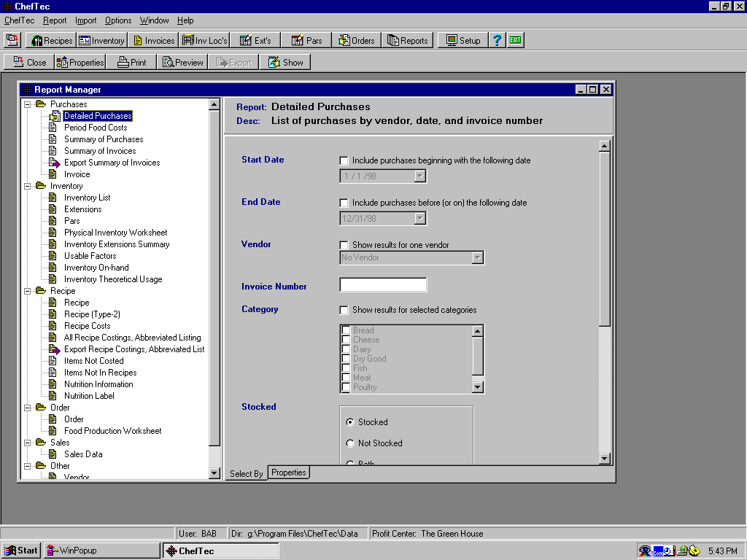Collapse the Order folder
747x560 pixels.
coord(28,408)
